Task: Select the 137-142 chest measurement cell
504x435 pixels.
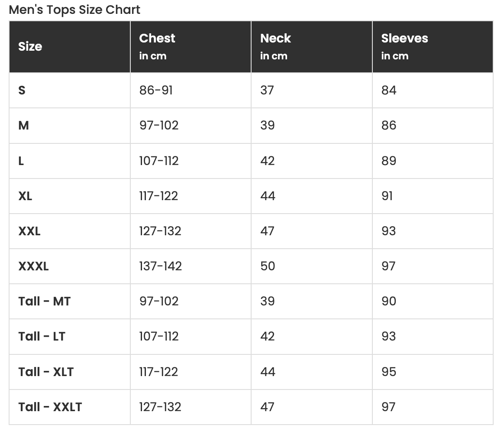Action: 160,266
